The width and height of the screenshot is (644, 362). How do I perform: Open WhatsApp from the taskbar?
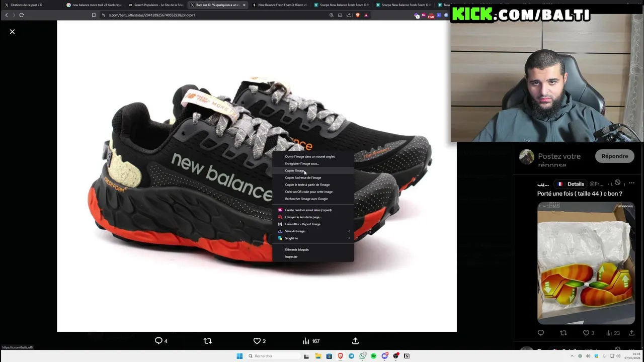pyautogui.click(x=362, y=356)
